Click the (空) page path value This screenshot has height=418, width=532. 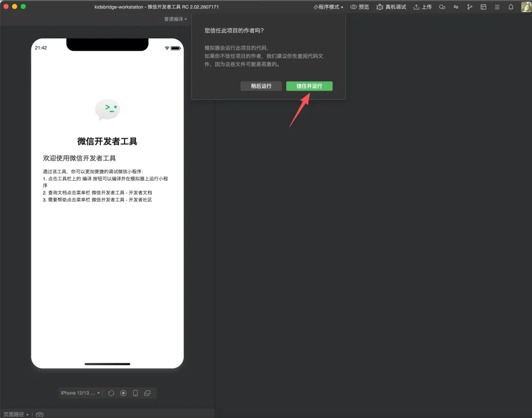(40, 414)
